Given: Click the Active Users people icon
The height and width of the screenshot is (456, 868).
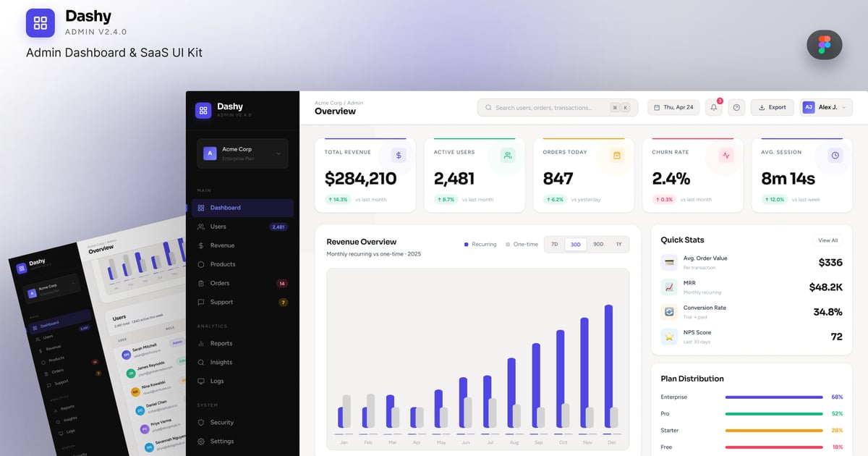Looking at the screenshot, I should [508, 155].
